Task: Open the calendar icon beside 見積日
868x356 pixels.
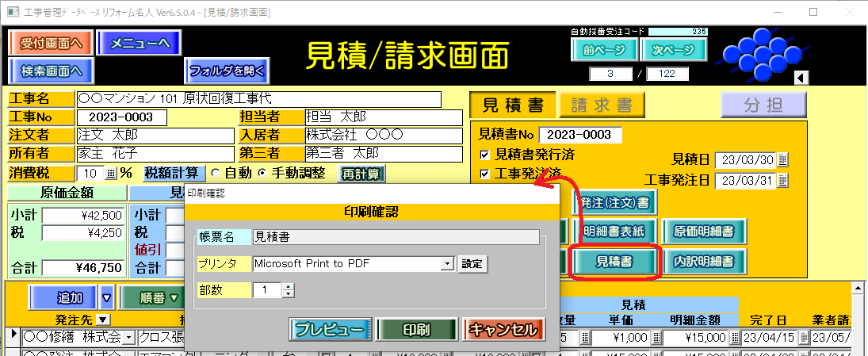Action: pos(783,159)
